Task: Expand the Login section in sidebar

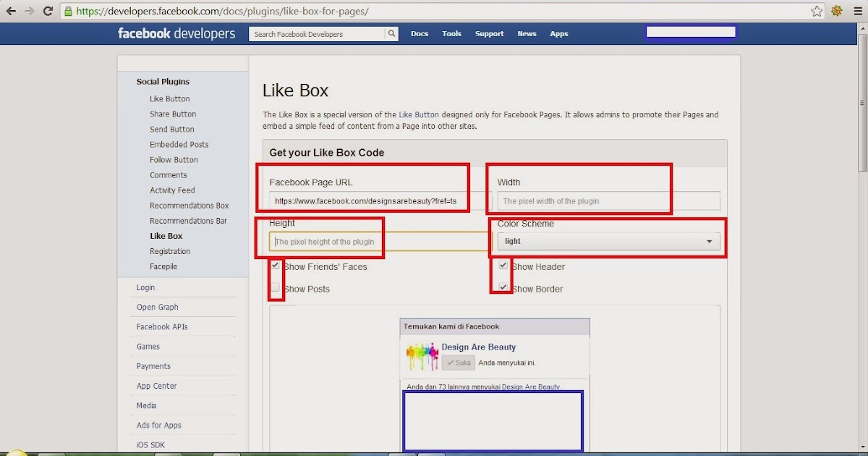Action: (x=145, y=287)
